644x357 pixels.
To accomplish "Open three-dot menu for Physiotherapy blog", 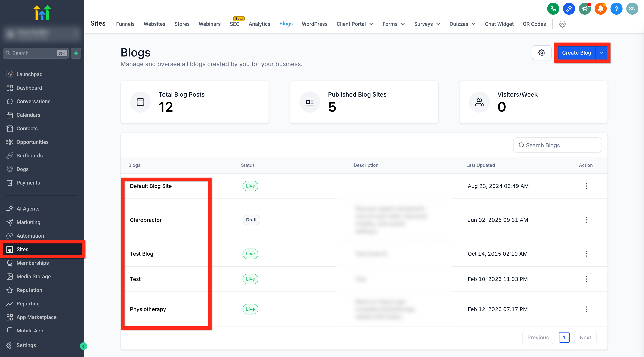I will (x=587, y=309).
